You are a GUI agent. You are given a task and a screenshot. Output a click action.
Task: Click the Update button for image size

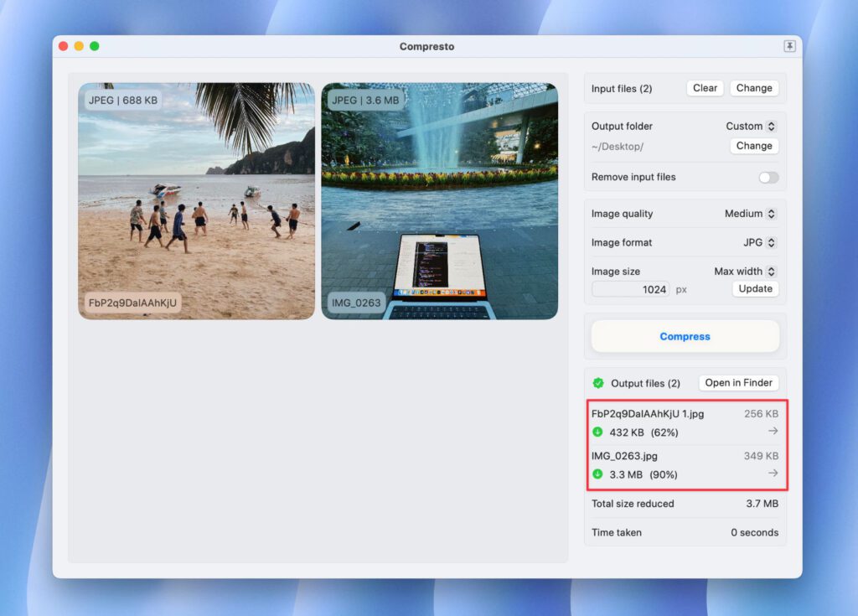pyautogui.click(x=755, y=289)
